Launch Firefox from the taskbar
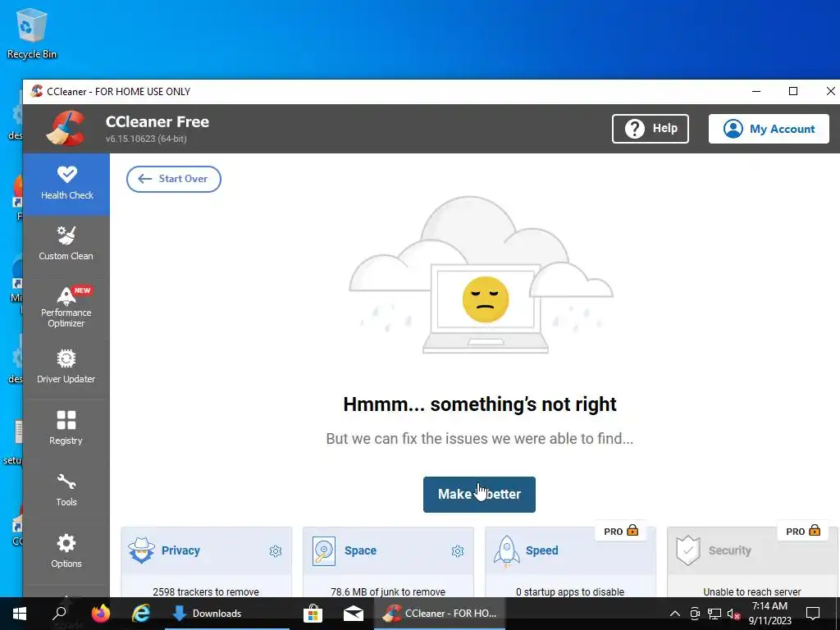This screenshot has width=840, height=630. pos(100,614)
